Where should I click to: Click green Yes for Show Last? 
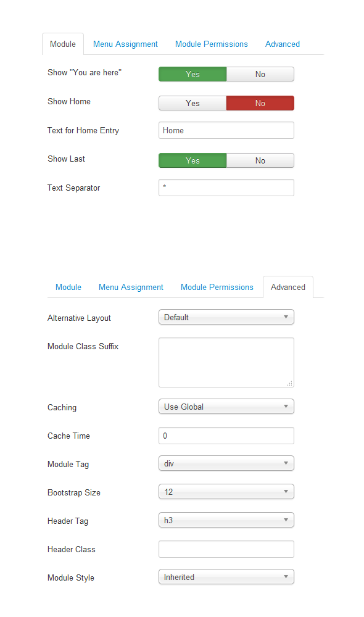tap(192, 160)
